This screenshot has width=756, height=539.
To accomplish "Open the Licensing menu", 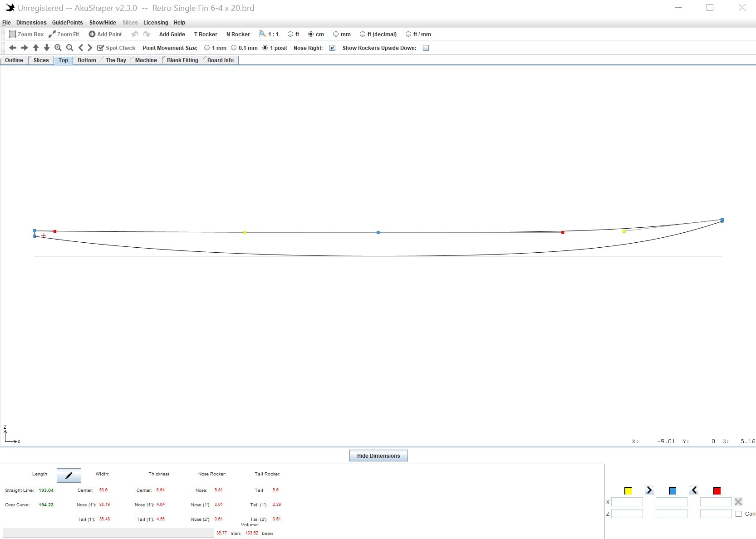I will coord(156,23).
